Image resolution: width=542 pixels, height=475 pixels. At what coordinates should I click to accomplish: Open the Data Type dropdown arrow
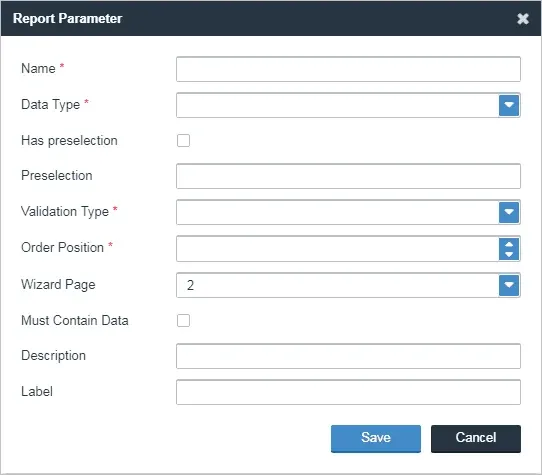509,105
